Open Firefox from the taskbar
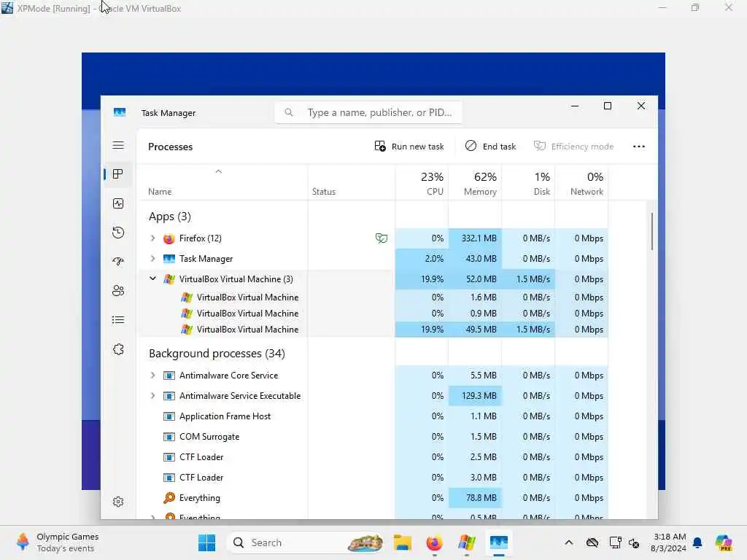This screenshot has height=560, width=747. click(435, 542)
